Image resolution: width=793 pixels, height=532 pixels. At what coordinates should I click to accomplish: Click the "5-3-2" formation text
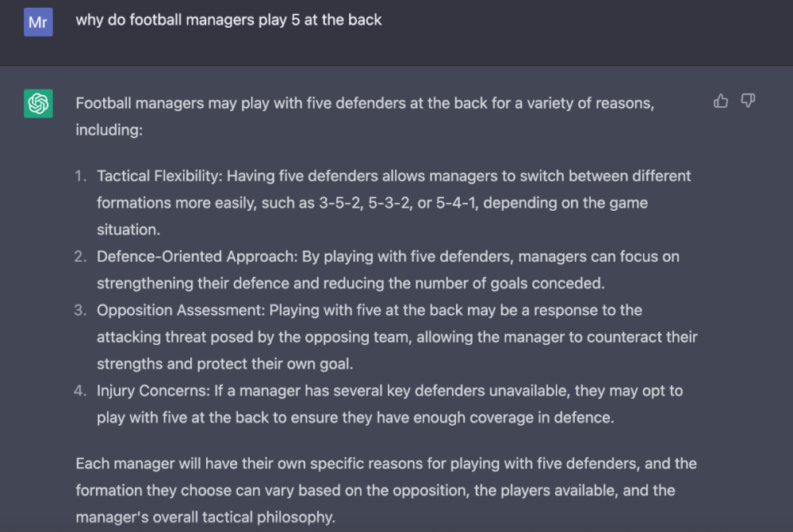390,203
